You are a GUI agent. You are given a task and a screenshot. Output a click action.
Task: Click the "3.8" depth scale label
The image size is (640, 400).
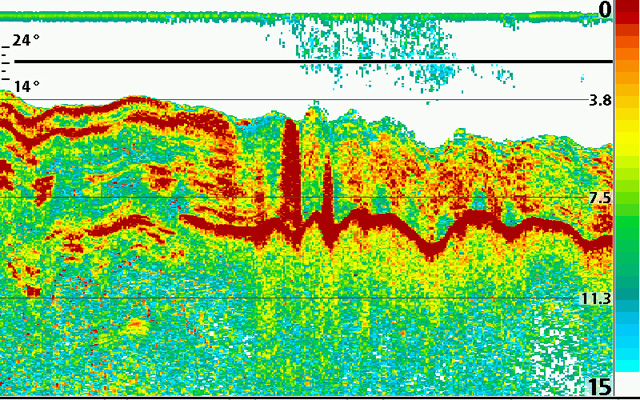tap(600, 100)
